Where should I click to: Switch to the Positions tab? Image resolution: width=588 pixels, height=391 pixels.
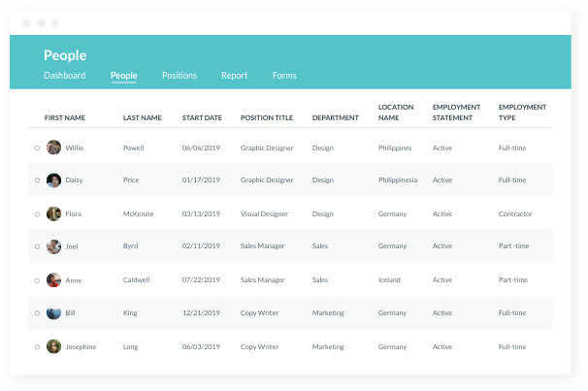(x=180, y=76)
